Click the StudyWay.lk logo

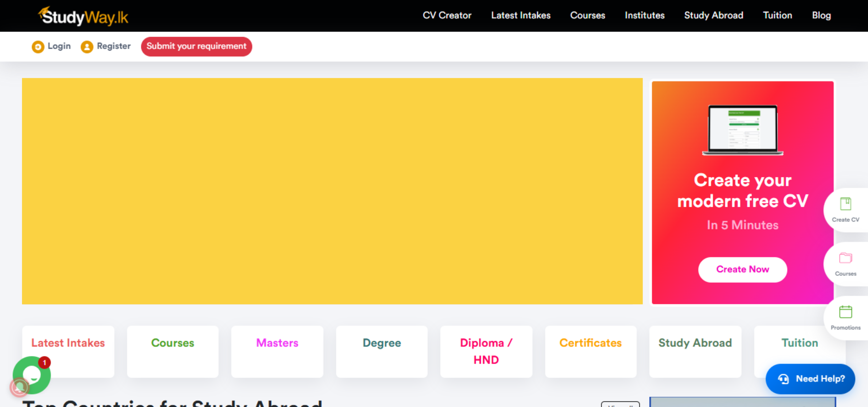[x=83, y=16]
